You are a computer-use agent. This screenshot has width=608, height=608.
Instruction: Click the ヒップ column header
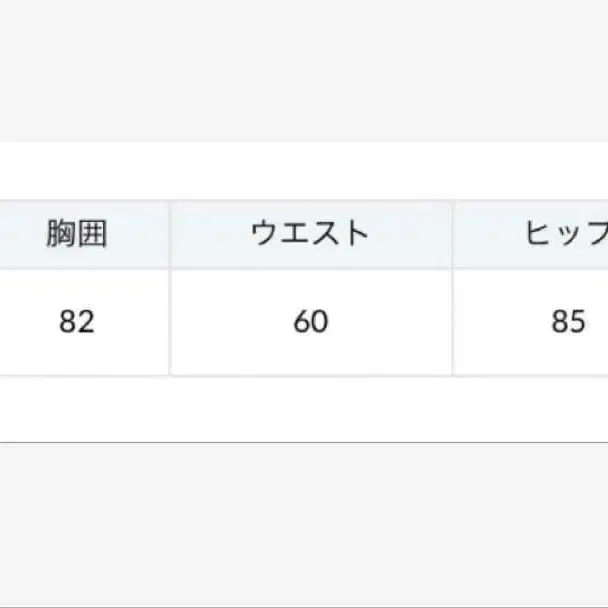pos(566,234)
